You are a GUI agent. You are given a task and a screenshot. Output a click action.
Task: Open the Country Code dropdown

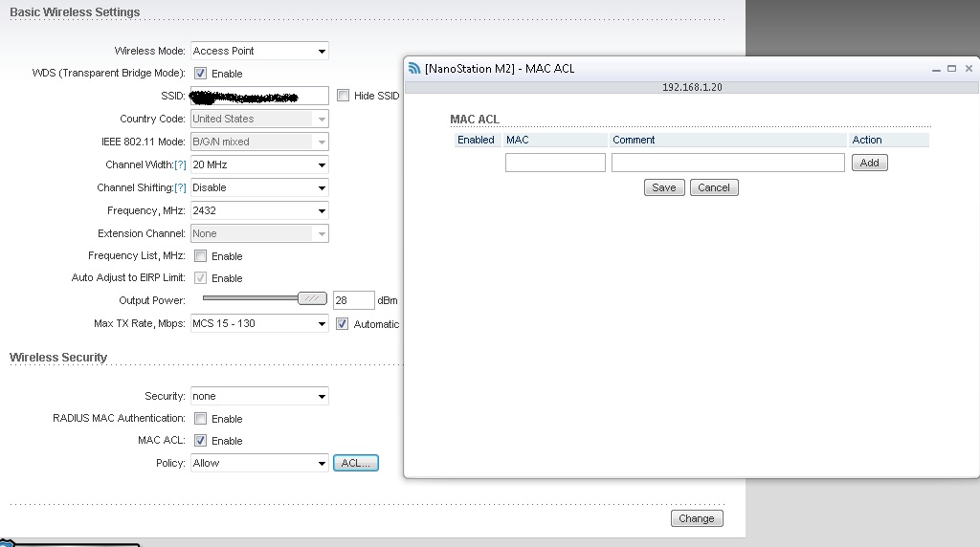click(x=259, y=119)
